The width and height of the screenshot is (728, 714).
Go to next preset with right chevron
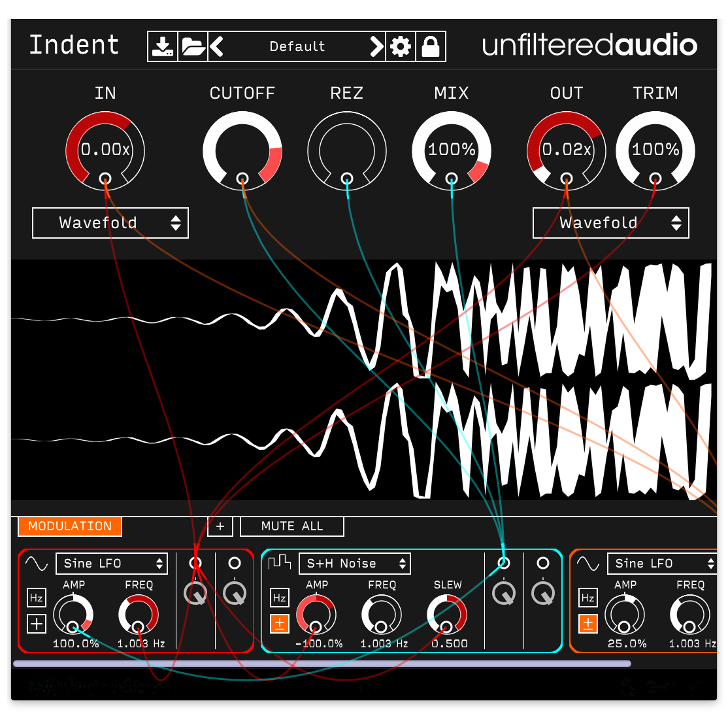[x=376, y=46]
